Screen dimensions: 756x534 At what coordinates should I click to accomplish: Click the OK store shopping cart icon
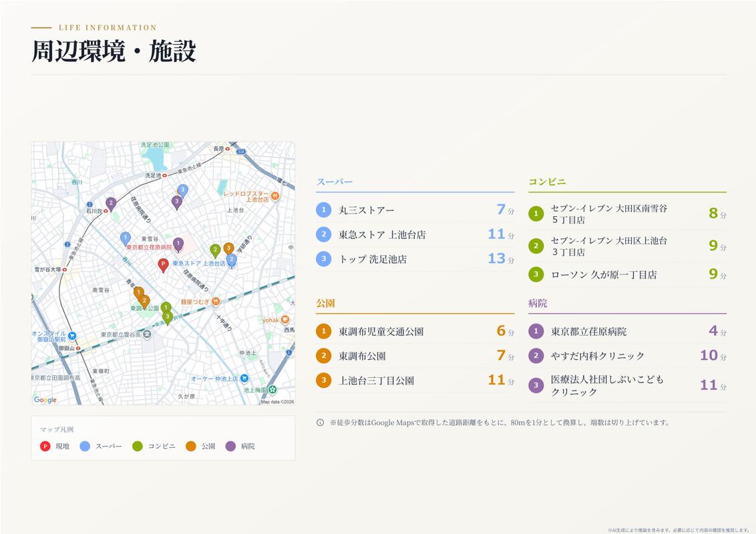244,378
